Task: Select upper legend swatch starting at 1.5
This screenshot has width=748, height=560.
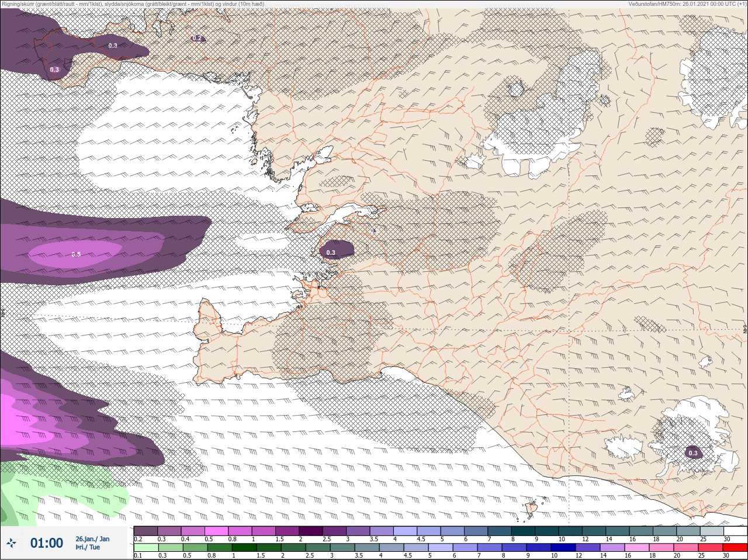Action: tap(287, 531)
